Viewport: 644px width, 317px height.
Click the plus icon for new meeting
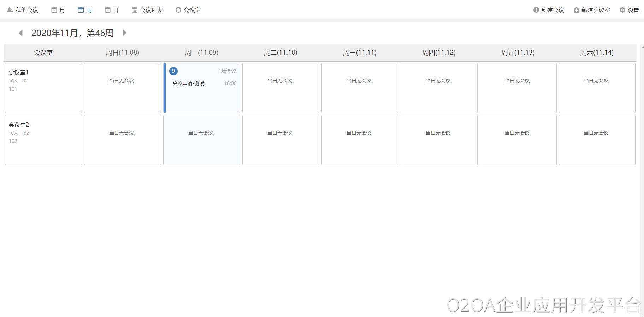(536, 10)
